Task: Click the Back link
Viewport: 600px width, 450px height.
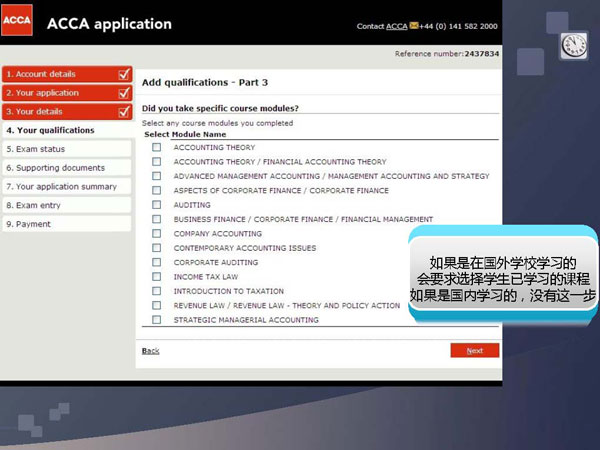Action: [x=150, y=351]
